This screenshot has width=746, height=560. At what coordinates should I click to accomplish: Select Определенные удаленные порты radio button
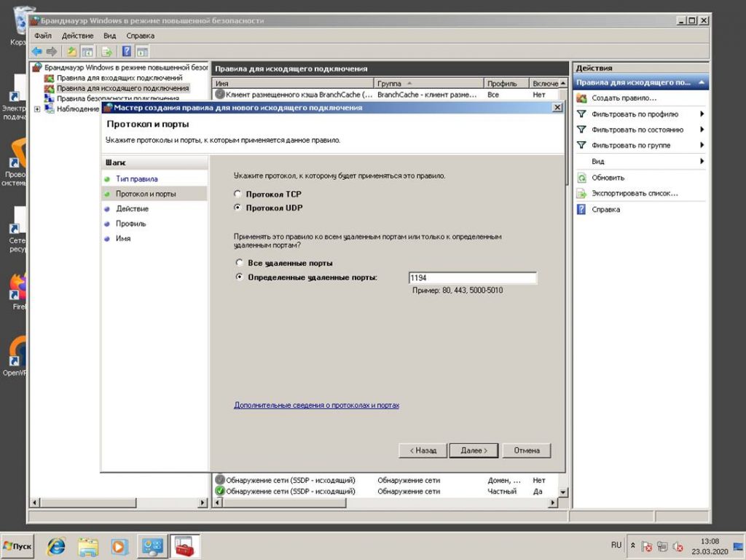click(239, 277)
